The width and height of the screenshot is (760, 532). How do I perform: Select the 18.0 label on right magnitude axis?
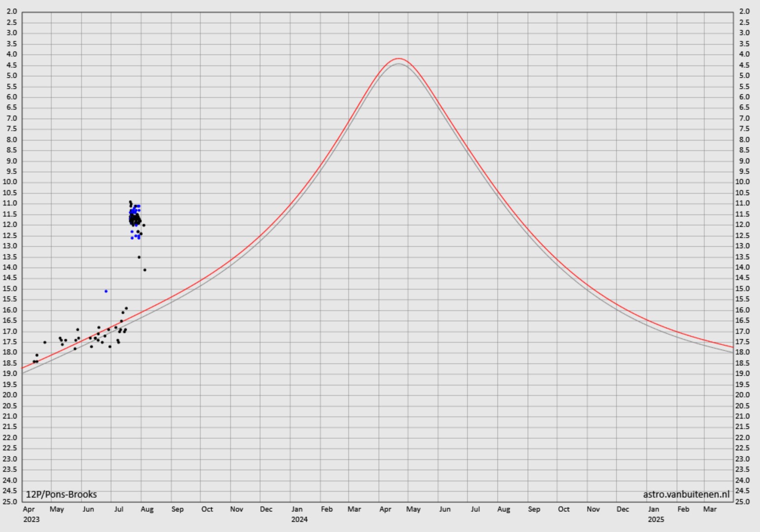[x=744, y=353]
